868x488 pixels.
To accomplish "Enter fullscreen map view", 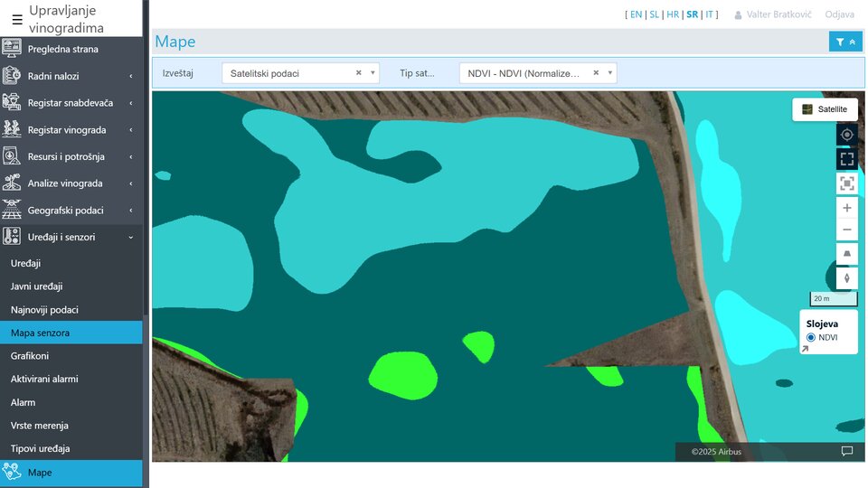I will point(846,159).
